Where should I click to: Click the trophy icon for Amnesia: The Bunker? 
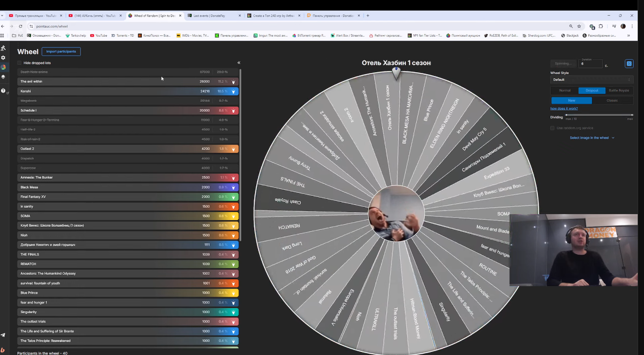tap(233, 178)
